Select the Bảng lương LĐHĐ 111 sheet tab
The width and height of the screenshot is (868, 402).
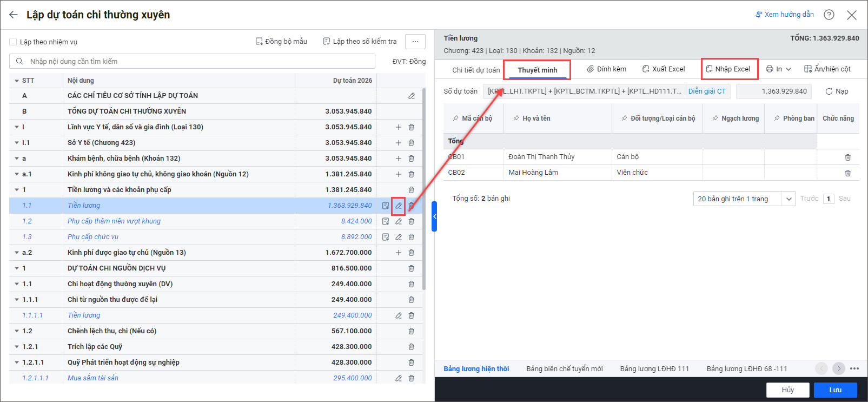(x=654, y=368)
